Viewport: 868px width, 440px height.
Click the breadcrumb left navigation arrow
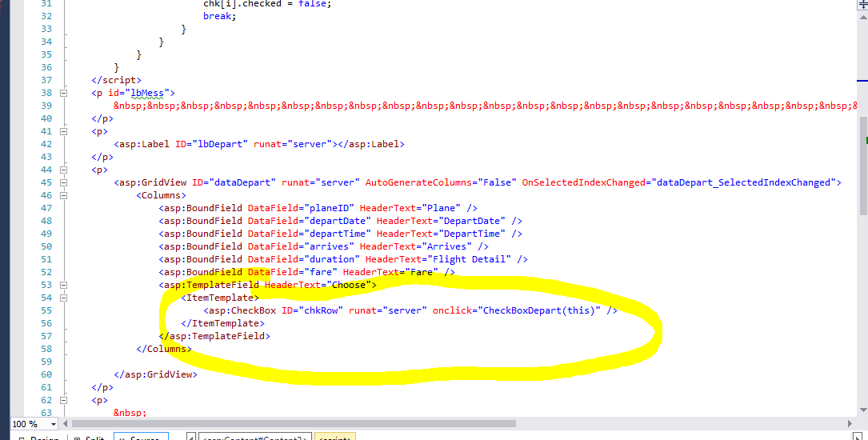click(x=190, y=438)
